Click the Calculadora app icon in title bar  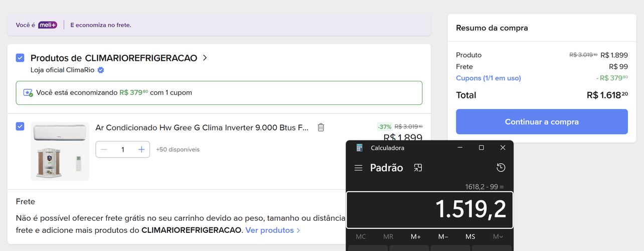pyautogui.click(x=359, y=148)
